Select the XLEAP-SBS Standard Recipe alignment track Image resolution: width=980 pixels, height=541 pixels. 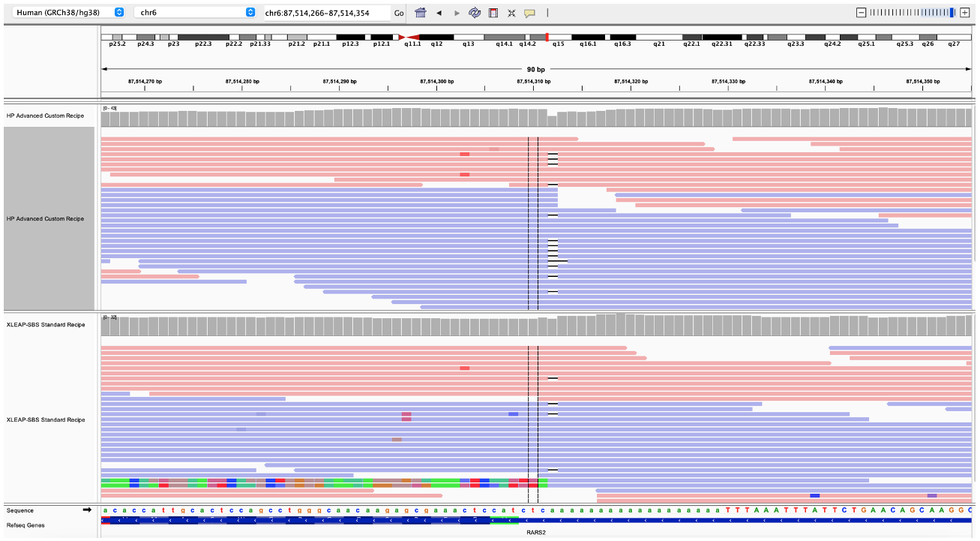[x=45, y=419]
